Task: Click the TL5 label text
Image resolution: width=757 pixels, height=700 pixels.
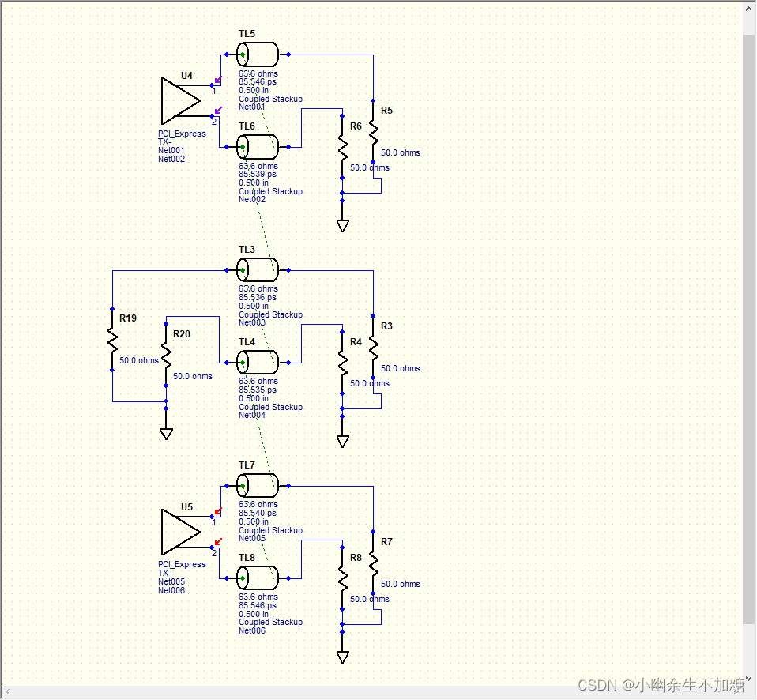Action: tap(247, 34)
